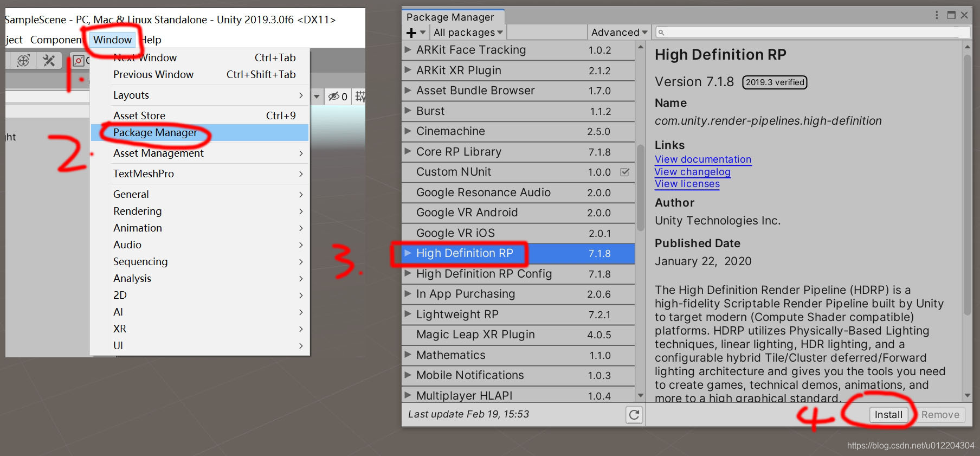Toggle hidden objects visibility icon showing 0
This screenshot has width=980, height=456.
[338, 97]
